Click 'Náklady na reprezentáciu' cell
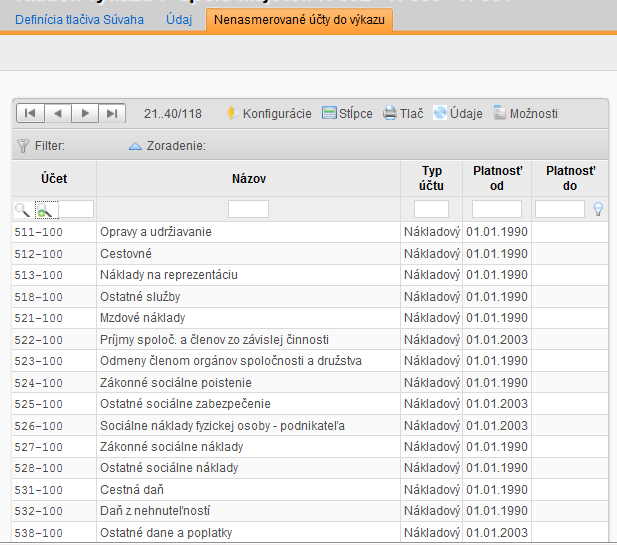Screen dimensions: 617x545 249,275
